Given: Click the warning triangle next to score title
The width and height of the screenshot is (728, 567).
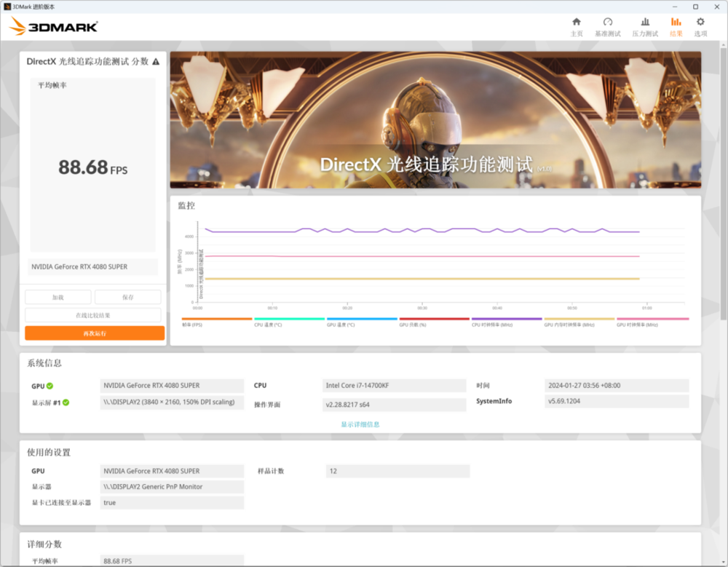Looking at the screenshot, I should click(x=156, y=62).
